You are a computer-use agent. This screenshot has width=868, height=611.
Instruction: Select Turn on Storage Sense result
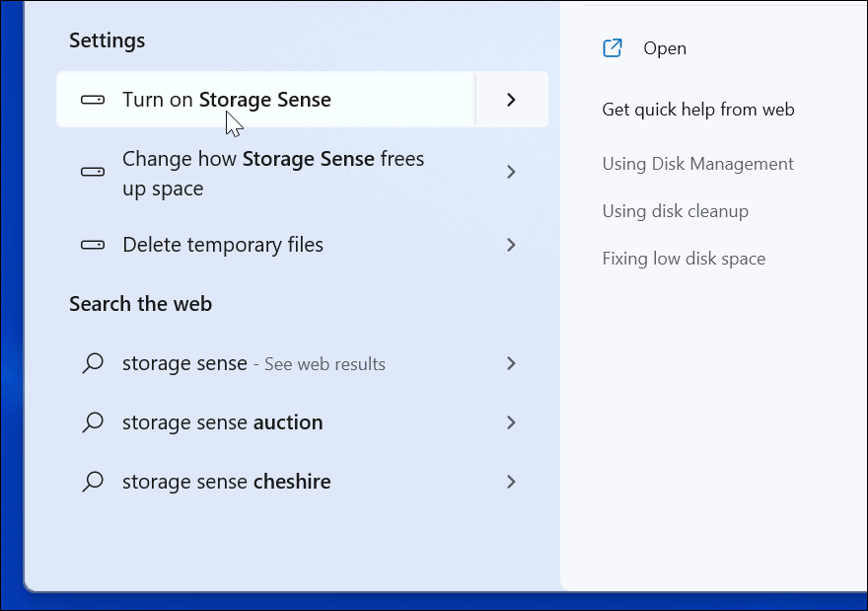[x=227, y=100]
